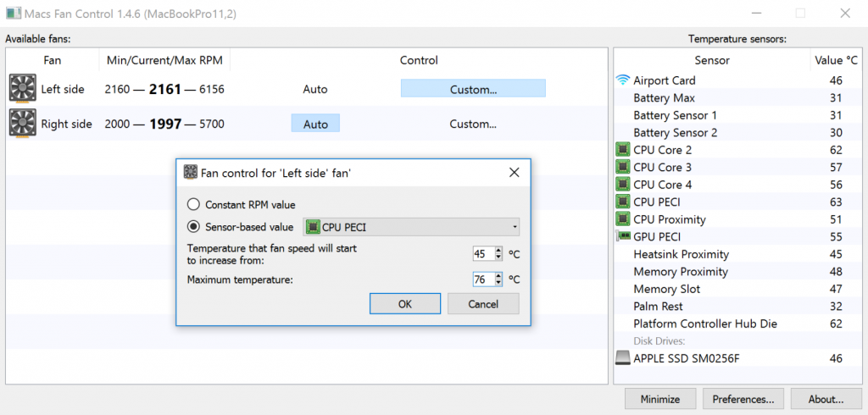Open Custom control for Right side fan
This screenshot has width=868, height=415.
[473, 124]
